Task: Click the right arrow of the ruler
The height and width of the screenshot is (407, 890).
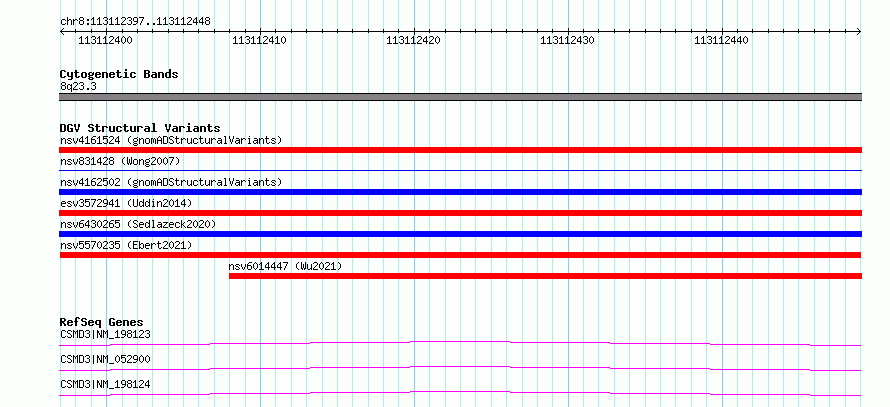Action: (859, 32)
